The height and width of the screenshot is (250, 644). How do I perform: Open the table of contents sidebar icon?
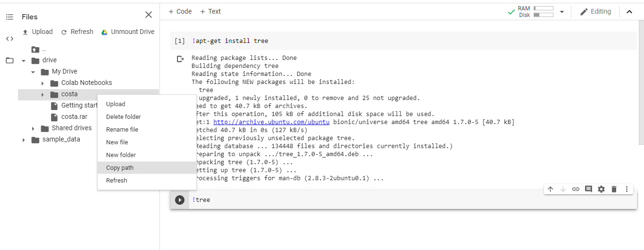tap(9, 17)
